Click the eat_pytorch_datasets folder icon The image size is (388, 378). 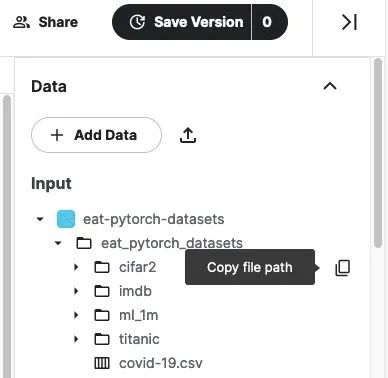click(84, 243)
